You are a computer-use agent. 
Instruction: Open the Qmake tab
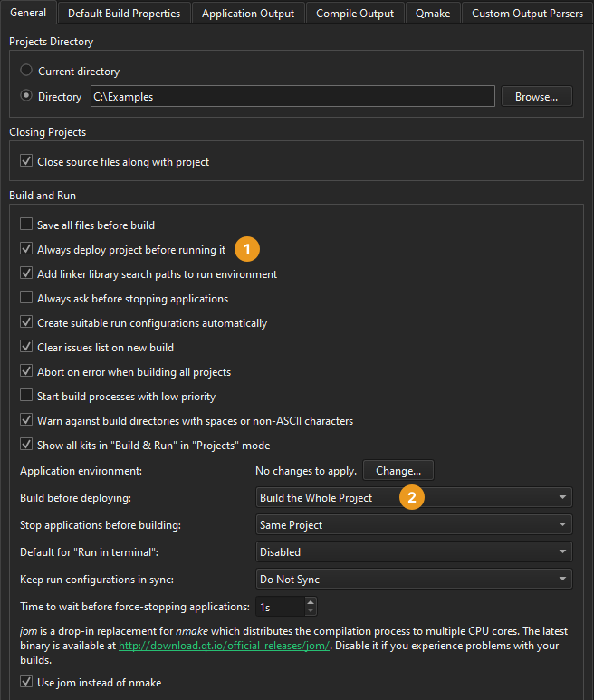click(434, 13)
